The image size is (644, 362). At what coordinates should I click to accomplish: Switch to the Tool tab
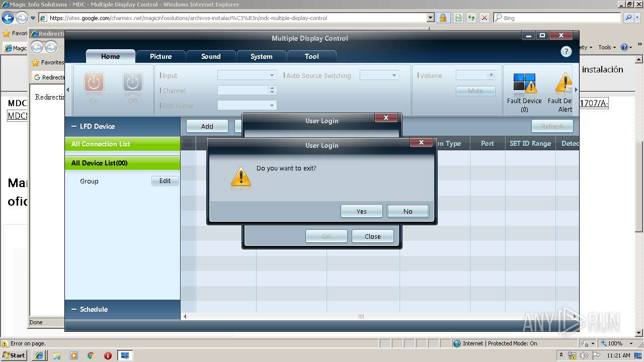[311, 56]
